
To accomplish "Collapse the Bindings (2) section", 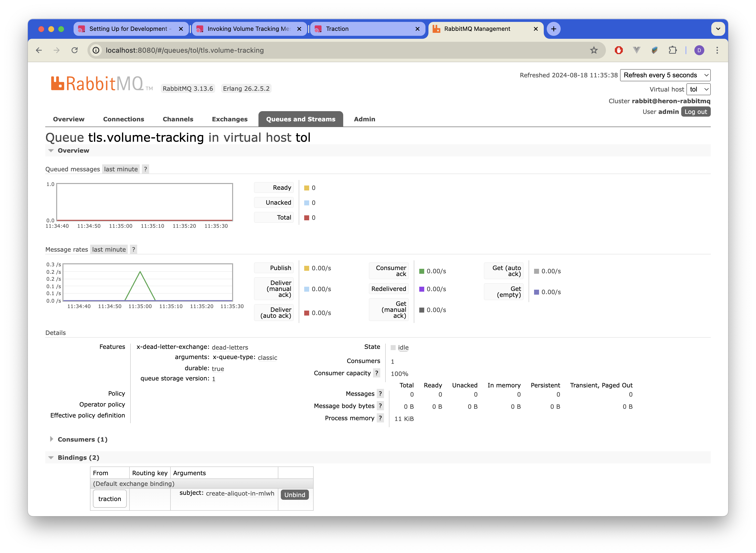I will [x=78, y=457].
